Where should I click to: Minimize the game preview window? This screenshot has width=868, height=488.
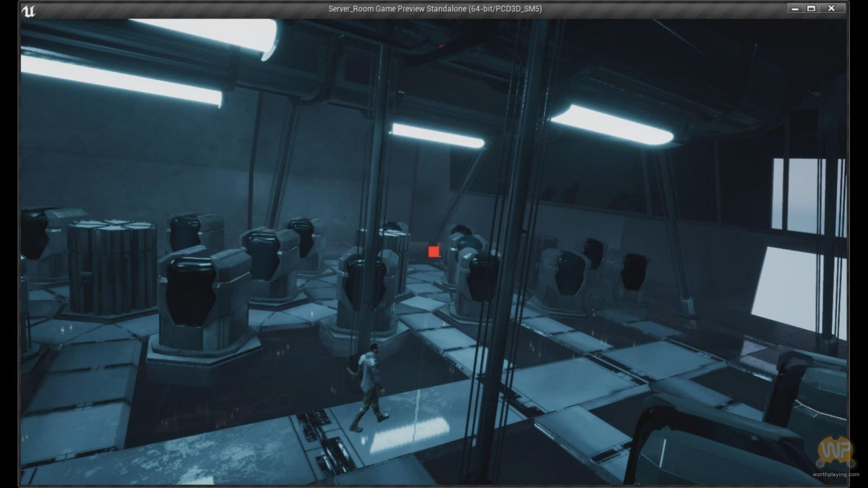tap(795, 9)
